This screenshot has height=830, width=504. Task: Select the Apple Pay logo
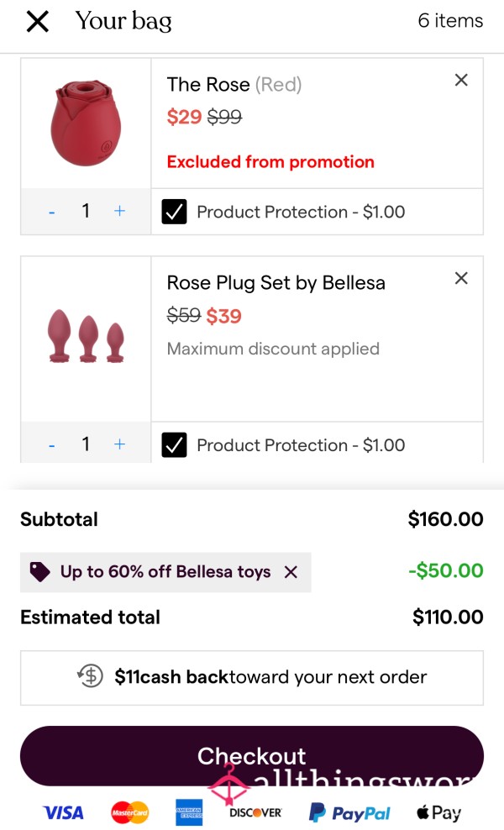[x=438, y=812]
